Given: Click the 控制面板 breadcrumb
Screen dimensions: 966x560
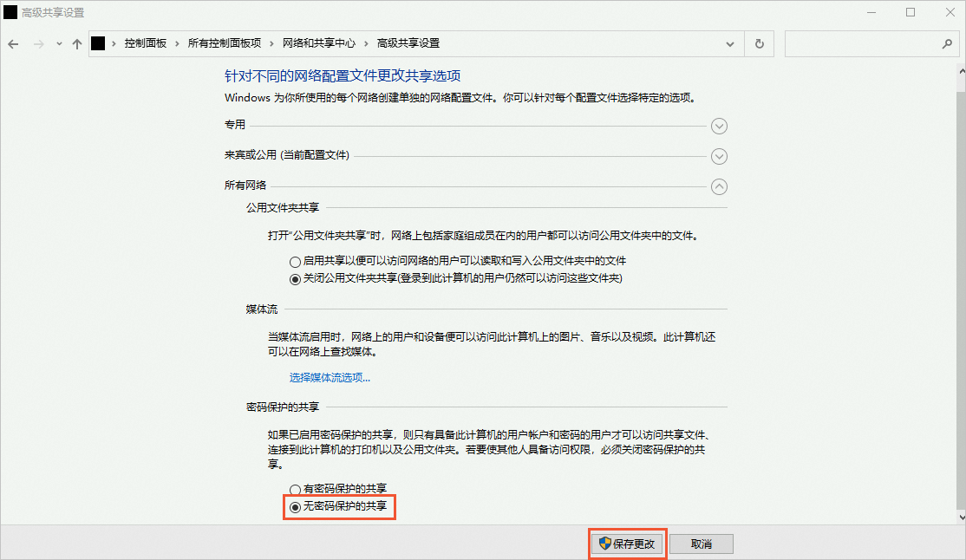Looking at the screenshot, I should click(x=146, y=43).
